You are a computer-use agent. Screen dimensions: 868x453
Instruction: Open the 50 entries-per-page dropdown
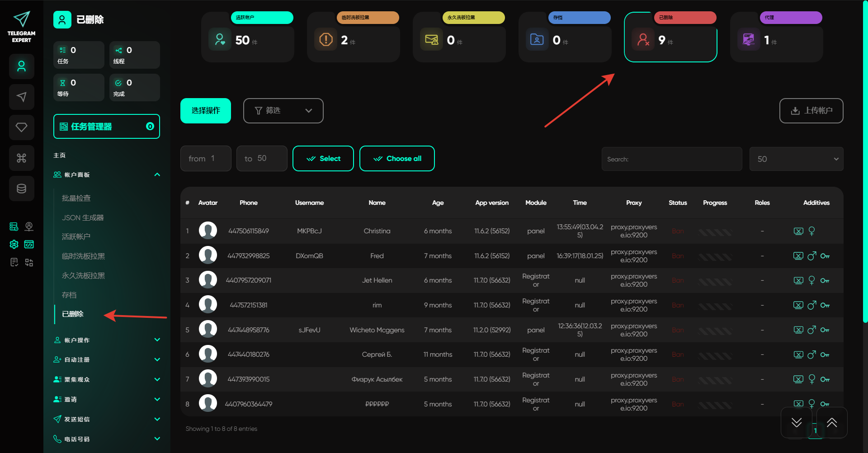796,159
